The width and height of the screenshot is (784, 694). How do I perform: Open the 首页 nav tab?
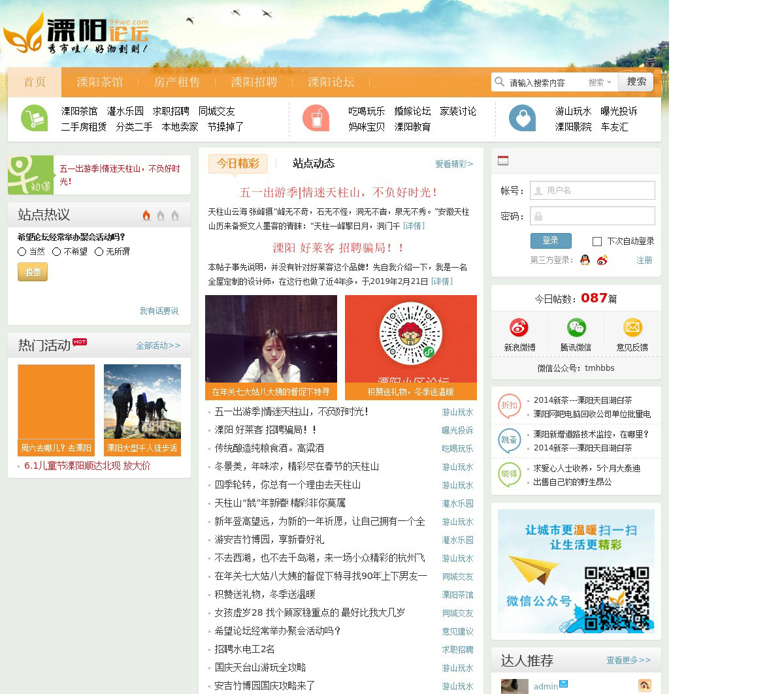click(x=35, y=82)
